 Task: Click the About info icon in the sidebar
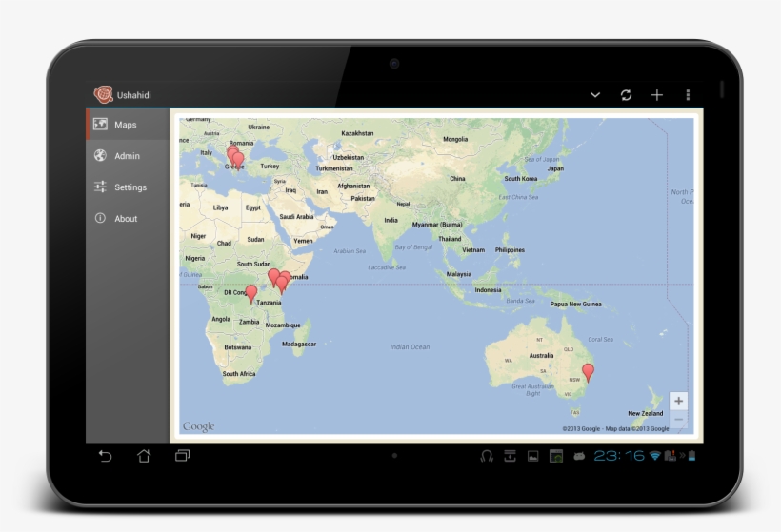[x=100, y=218]
